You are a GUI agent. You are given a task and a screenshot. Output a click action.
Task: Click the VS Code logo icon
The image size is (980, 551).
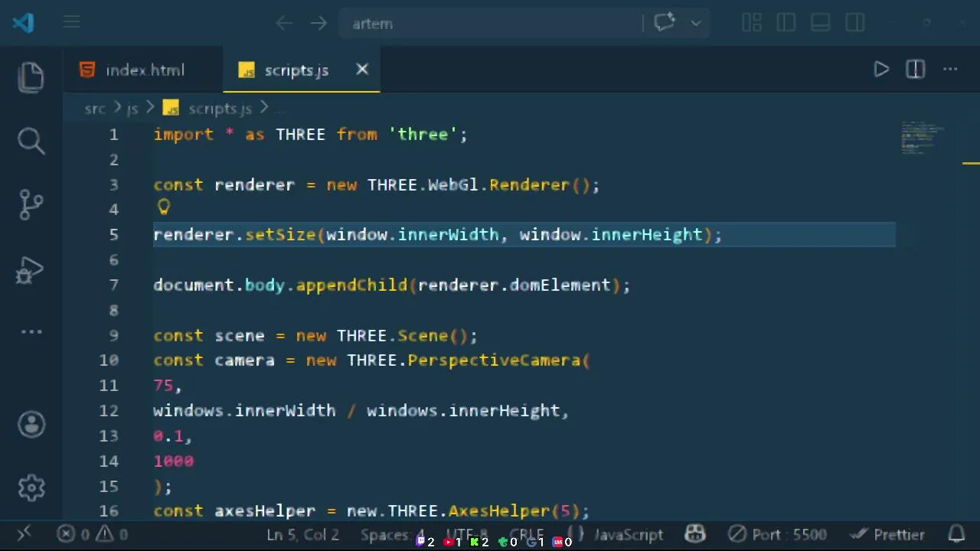click(x=23, y=22)
